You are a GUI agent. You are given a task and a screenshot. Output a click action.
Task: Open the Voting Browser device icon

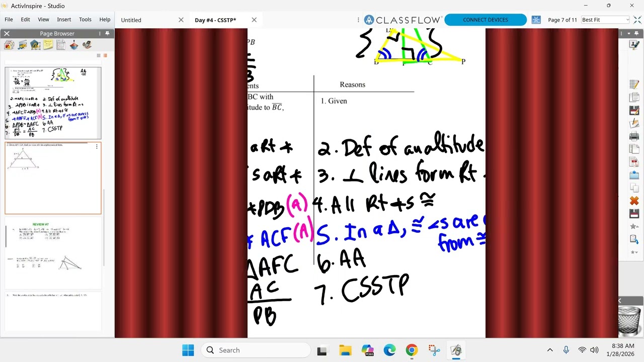coord(87,45)
